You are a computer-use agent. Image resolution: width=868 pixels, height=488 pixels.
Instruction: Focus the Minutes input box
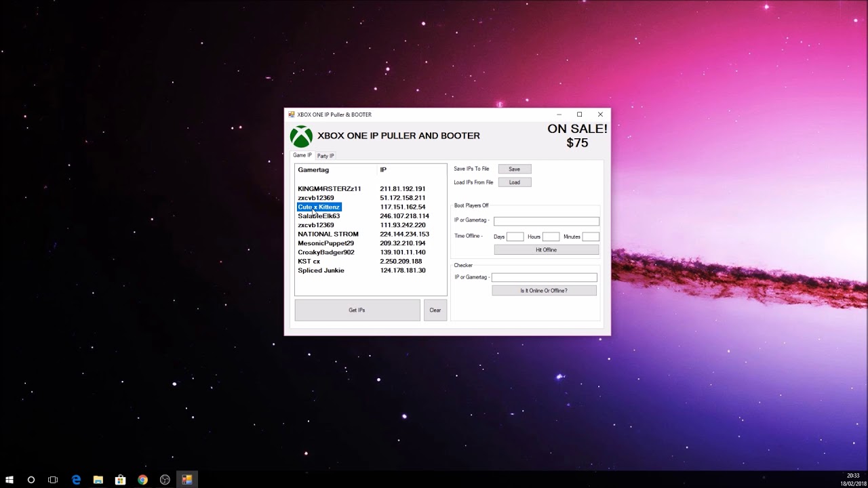[591, 237]
